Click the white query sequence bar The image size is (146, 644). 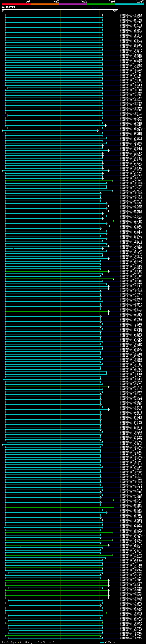pyautogui.click(x=60, y=9)
